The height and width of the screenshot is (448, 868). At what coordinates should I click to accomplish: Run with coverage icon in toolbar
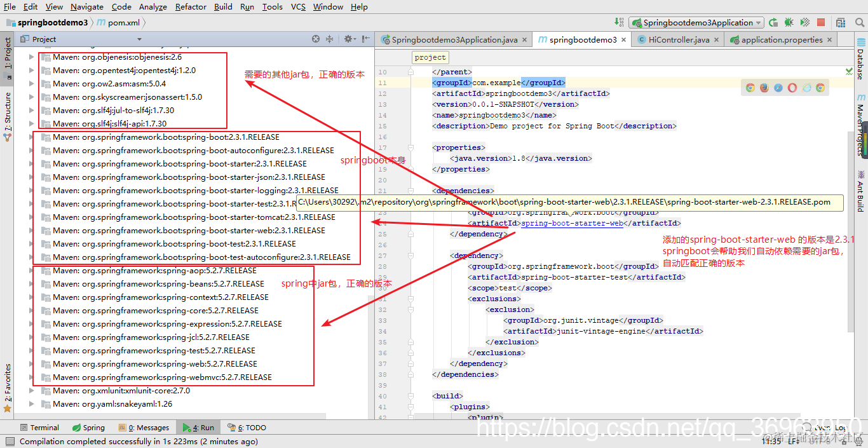pyautogui.click(x=804, y=22)
